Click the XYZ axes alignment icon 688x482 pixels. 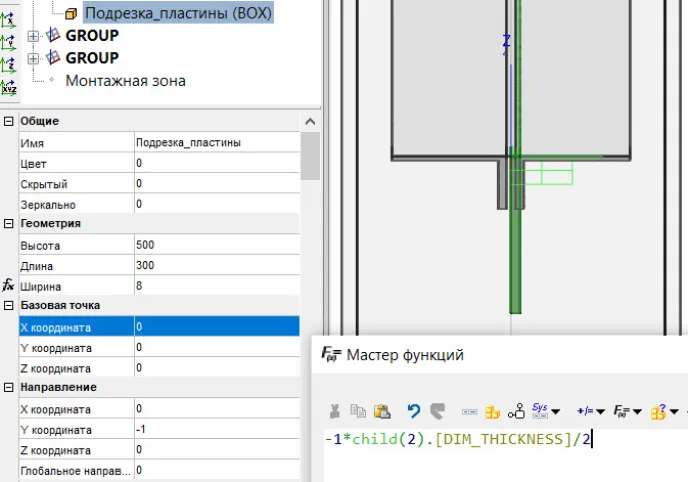pos(9,87)
